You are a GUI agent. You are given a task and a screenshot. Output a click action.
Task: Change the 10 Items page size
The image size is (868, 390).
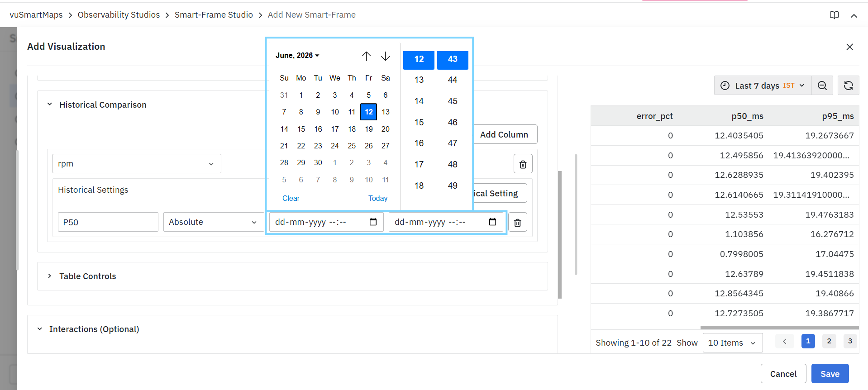733,342
